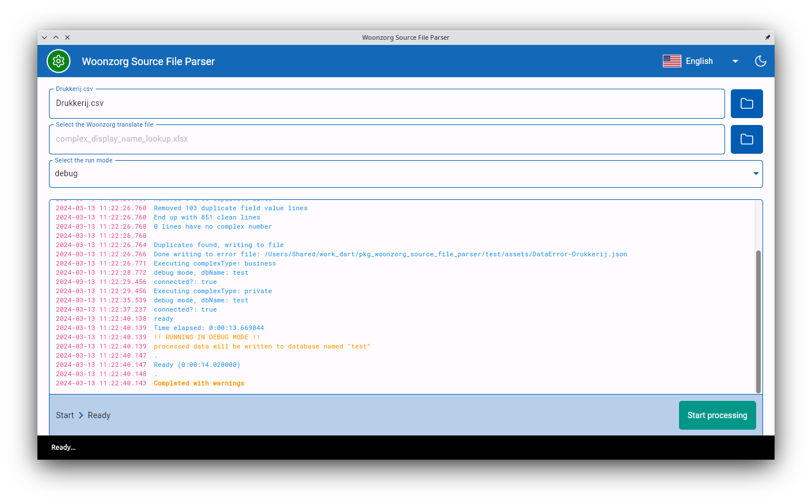
Task: Open the run mode dropdown arrow
Action: point(756,174)
